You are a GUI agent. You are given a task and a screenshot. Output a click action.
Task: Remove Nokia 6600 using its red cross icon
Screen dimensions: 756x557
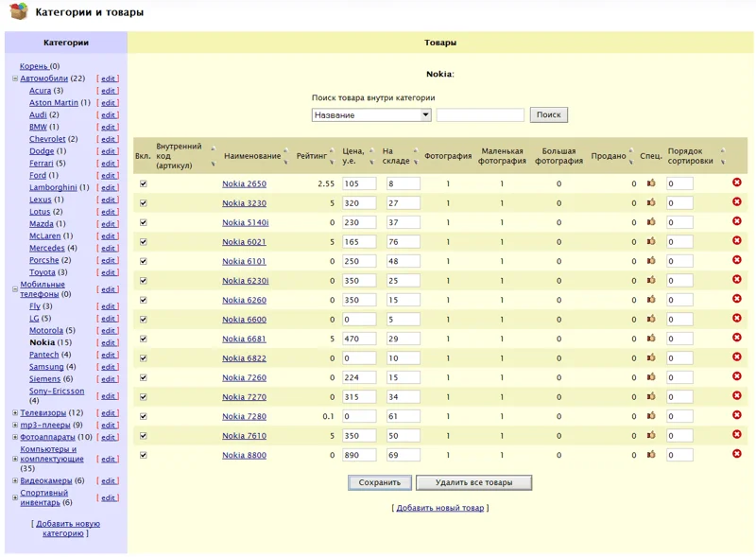click(x=736, y=319)
